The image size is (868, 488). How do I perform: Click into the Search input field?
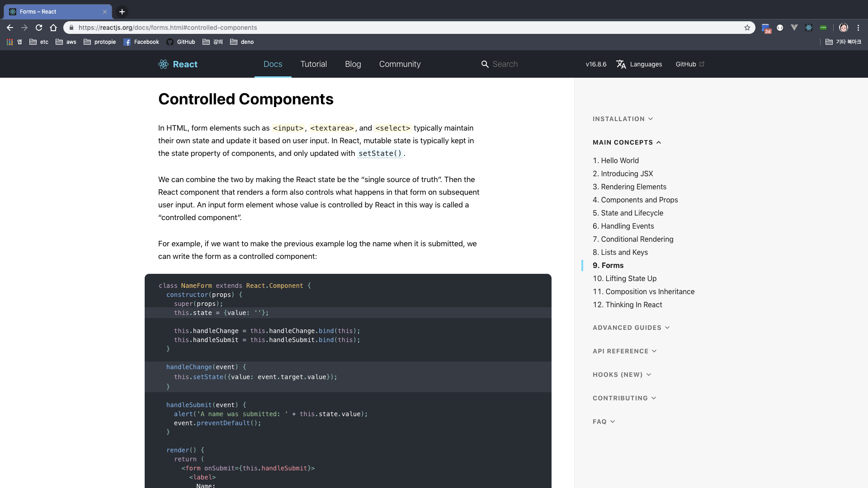coord(524,64)
